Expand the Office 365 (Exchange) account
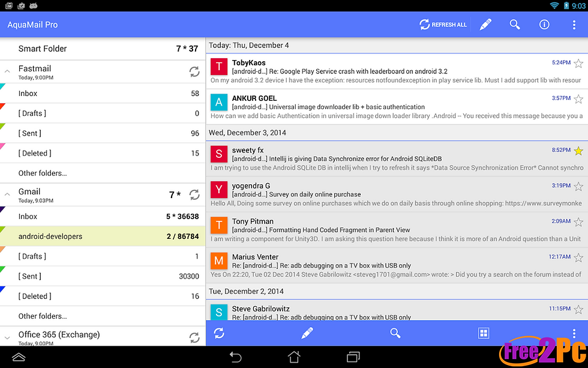The height and width of the screenshot is (368, 588). pyautogui.click(x=7, y=337)
